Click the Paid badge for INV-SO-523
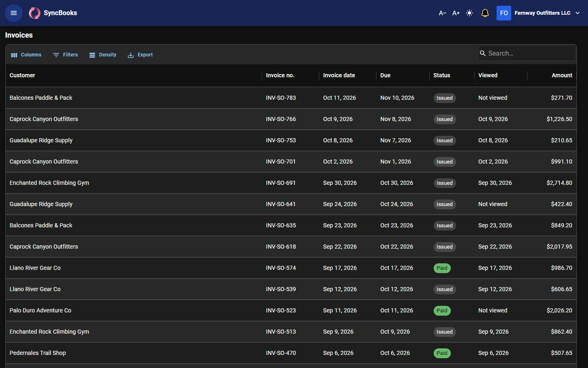Screen dimensions: 588x368 pos(442,311)
